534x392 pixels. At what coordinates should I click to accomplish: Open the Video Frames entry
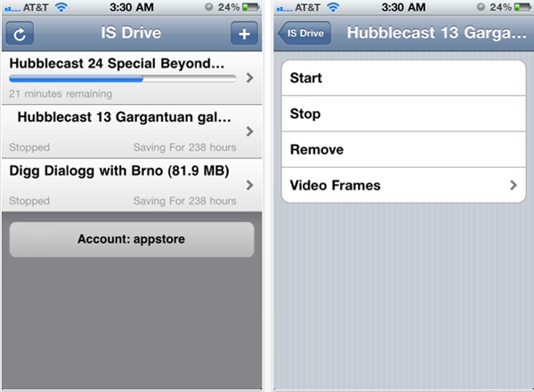tap(403, 185)
